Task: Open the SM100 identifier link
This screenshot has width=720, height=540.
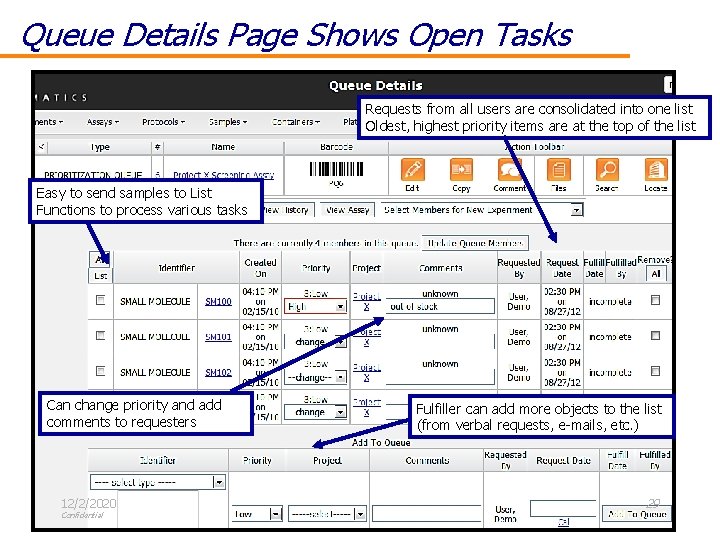Action: pyautogui.click(x=218, y=302)
